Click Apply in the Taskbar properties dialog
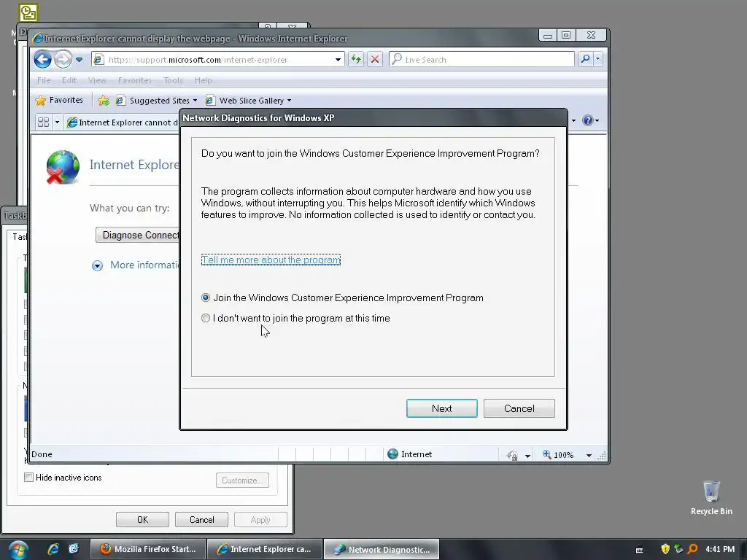The image size is (747, 560). [260, 519]
